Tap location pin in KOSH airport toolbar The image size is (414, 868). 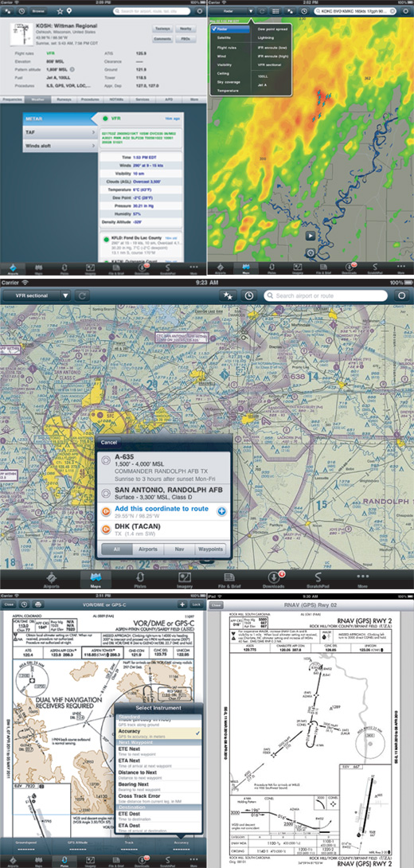68,11
